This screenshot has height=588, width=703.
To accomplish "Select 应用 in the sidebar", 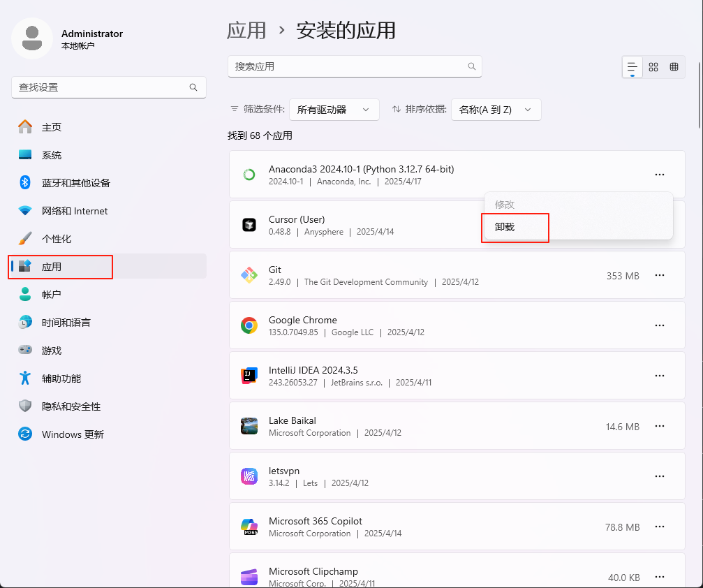I will click(108, 267).
